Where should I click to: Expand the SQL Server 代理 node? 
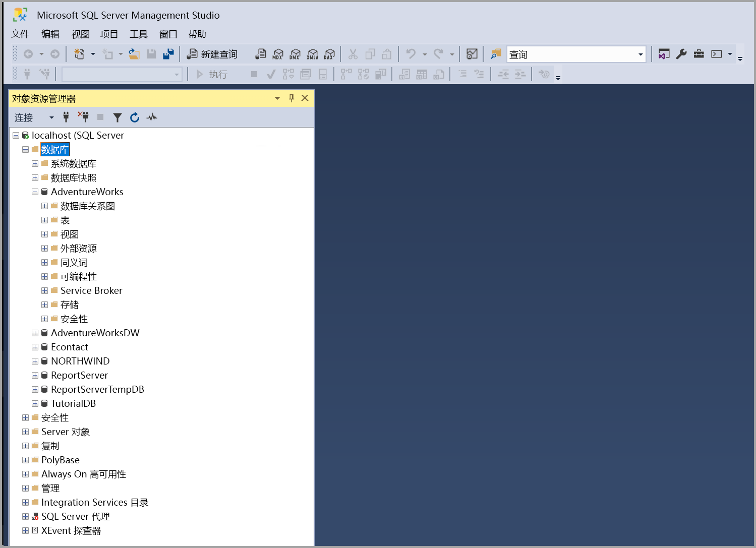click(25, 516)
